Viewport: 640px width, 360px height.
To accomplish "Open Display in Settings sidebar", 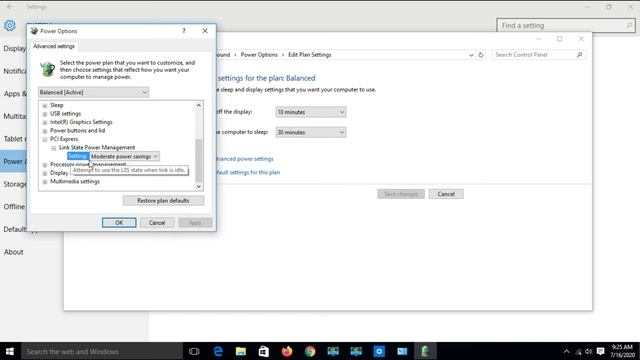I will tap(14, 49).
